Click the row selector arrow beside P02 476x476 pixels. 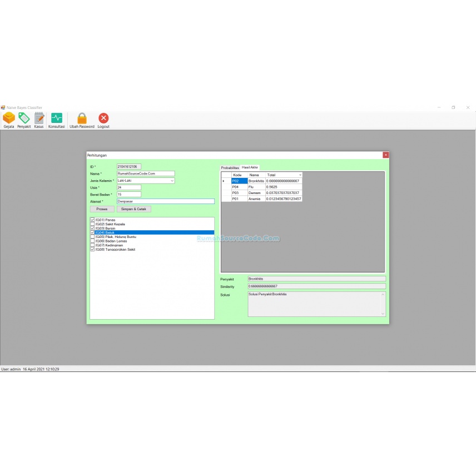(224, 181)
